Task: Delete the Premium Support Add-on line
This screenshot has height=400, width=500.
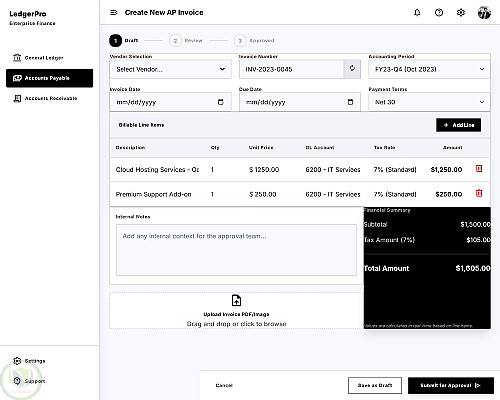Action: [x=479, y=193]
